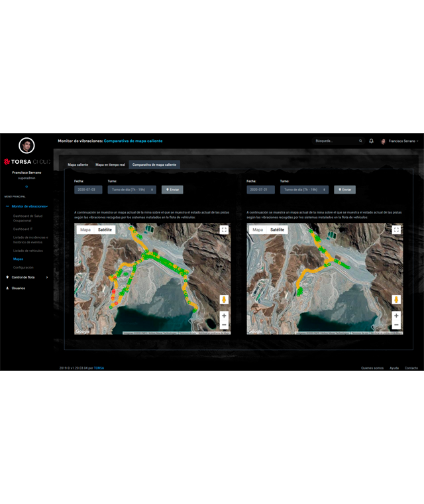This screenshot has height=504, width=424.
Task: Switch right map to Mapa view
Action: coord(258,229)
